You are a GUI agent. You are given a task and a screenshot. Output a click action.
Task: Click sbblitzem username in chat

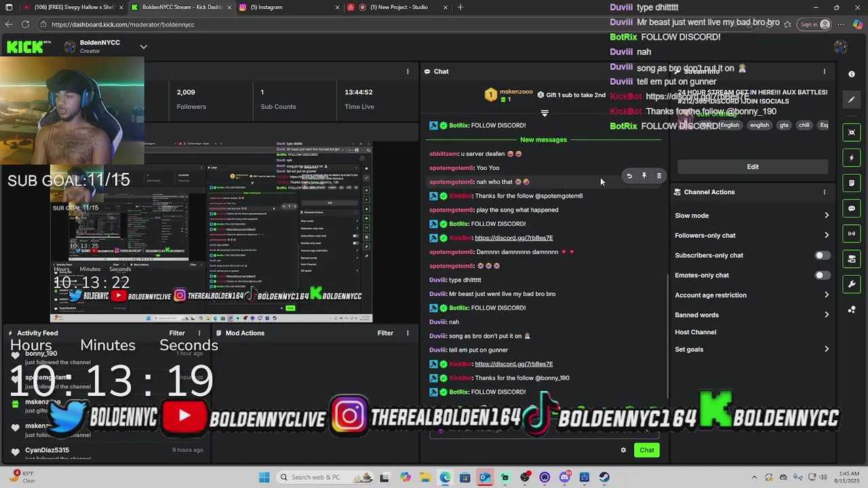[x=444, y=154]
